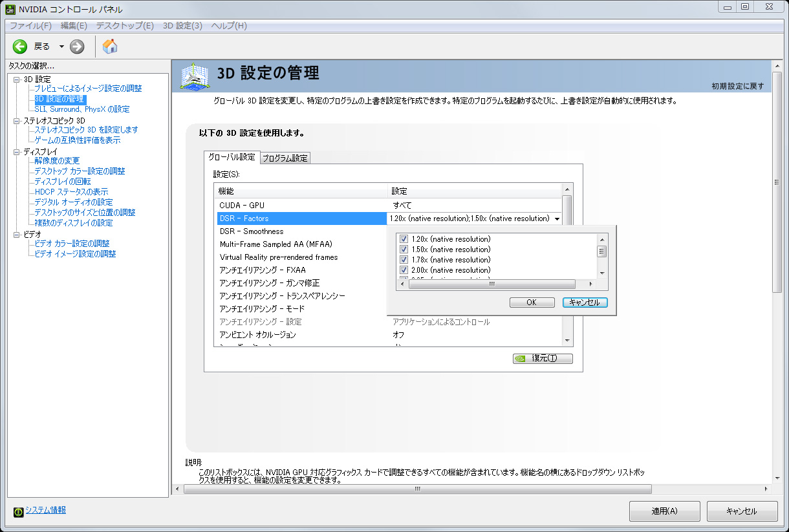789x532 pixels.
Task: Select ディスプレイの回転 in tree
Action: (63, 182)
